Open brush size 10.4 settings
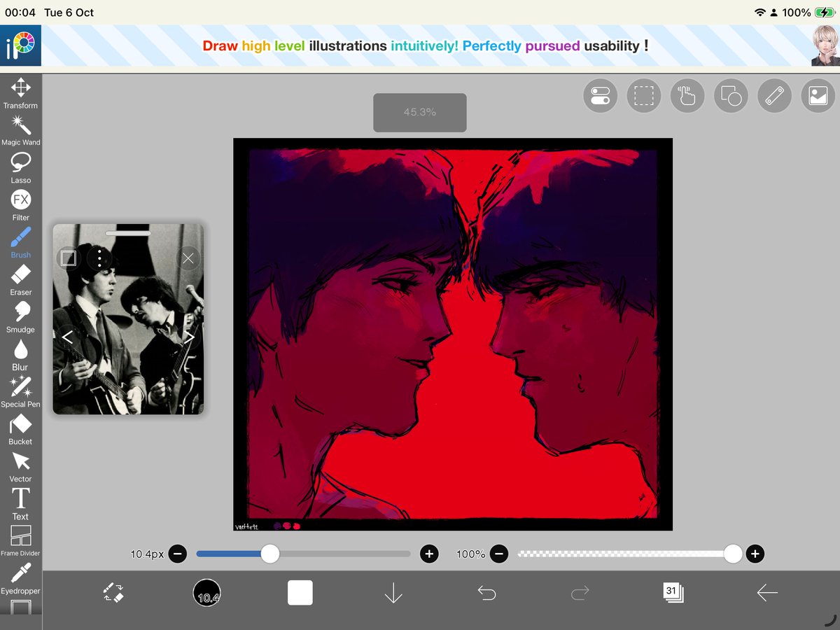The width and height of the screenshot is (840, 630). pyautogui.click(x=207, y=593)
